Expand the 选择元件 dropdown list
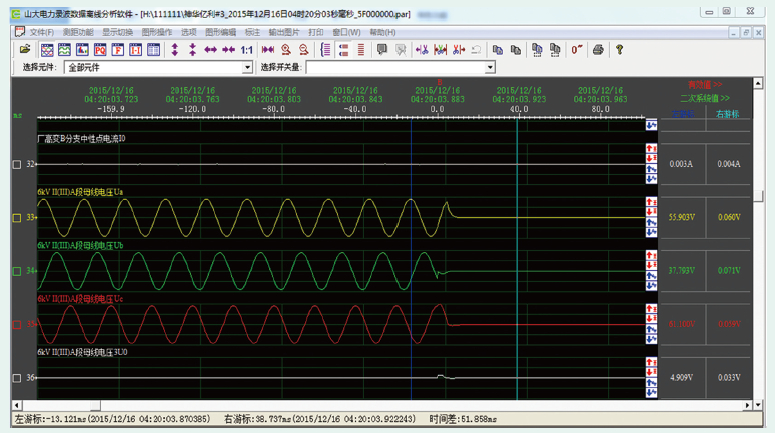Image resolution: width=775 pixels, height=433 pixels. point(248,68)
